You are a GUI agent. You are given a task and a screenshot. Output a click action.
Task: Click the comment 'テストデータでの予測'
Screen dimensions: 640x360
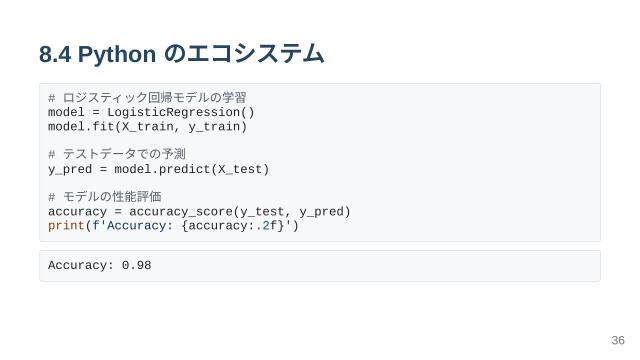[x=124, y=154]
